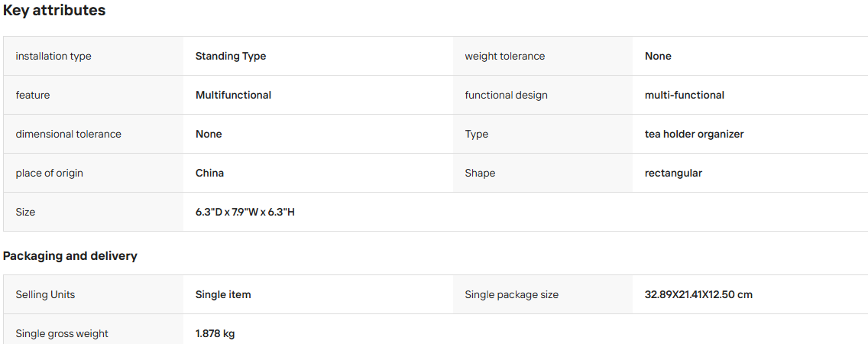
Task: Select the weight tolerance label
Action: (504, 57)
